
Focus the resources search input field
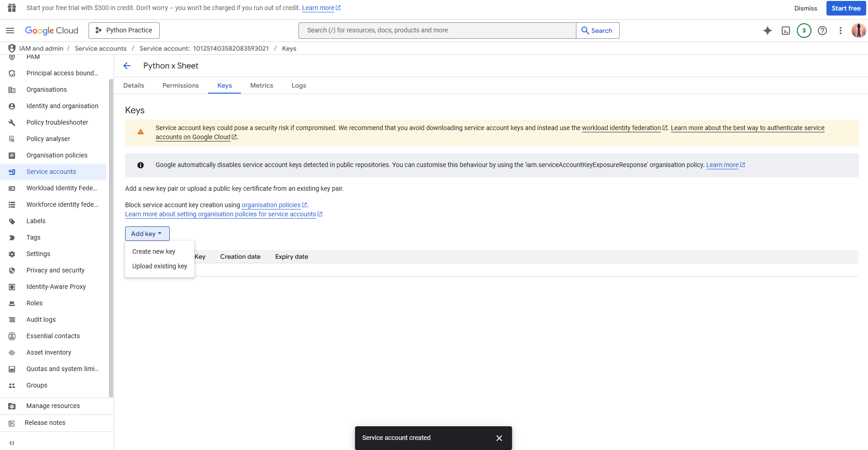(437, 31)
